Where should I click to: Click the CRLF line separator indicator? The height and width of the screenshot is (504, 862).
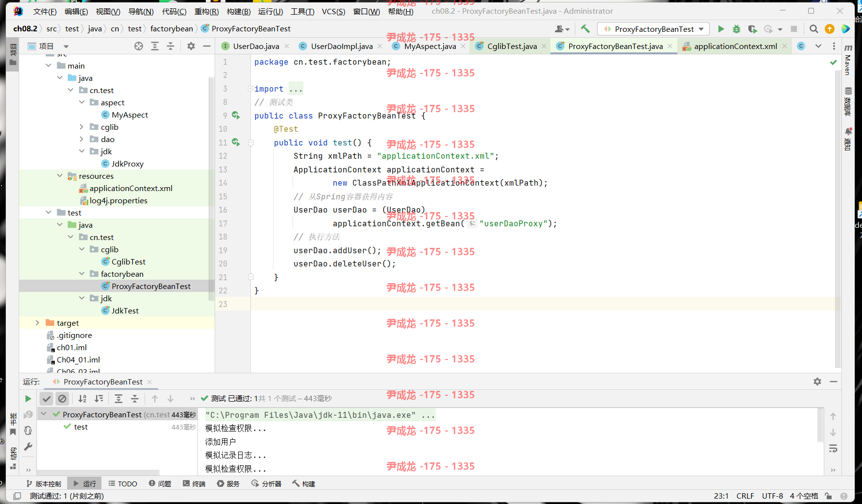click(745, 496)
